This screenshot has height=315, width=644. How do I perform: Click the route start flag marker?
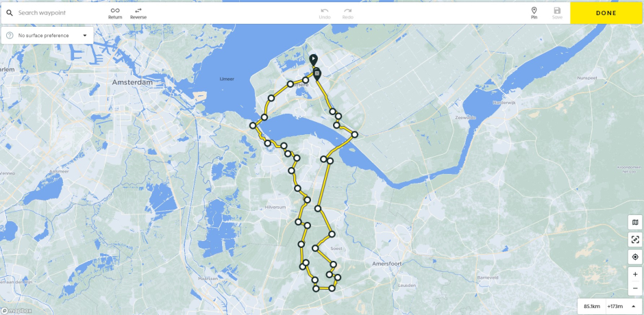pos(313,60)
